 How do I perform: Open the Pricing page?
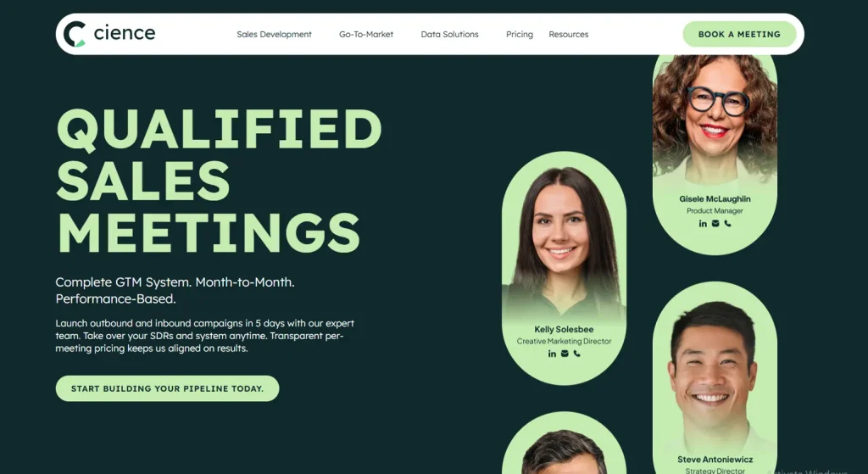pyautogui.click(x=520, y=34)
